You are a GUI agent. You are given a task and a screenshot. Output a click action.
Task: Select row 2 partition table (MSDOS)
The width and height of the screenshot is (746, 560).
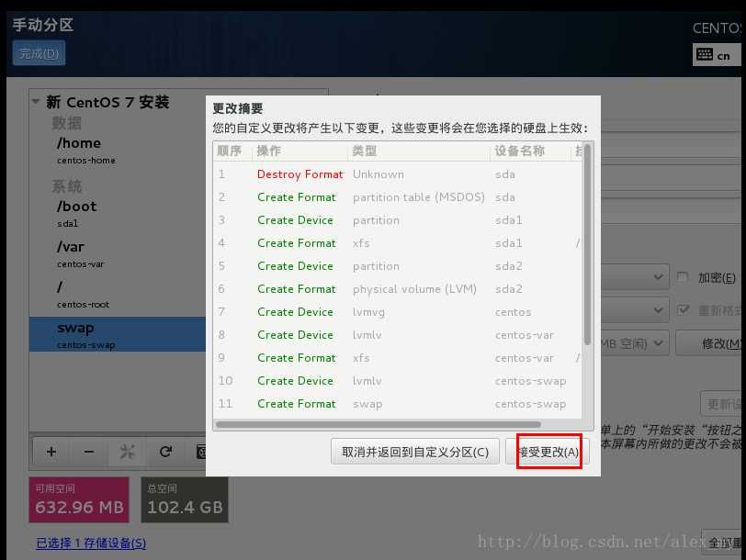(397, 196)
